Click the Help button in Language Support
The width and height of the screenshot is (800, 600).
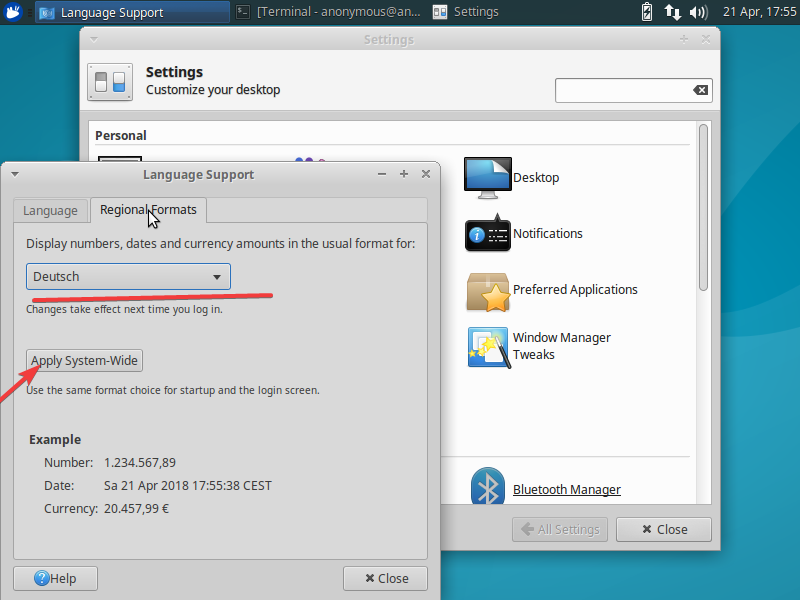[x=55, y=578]
